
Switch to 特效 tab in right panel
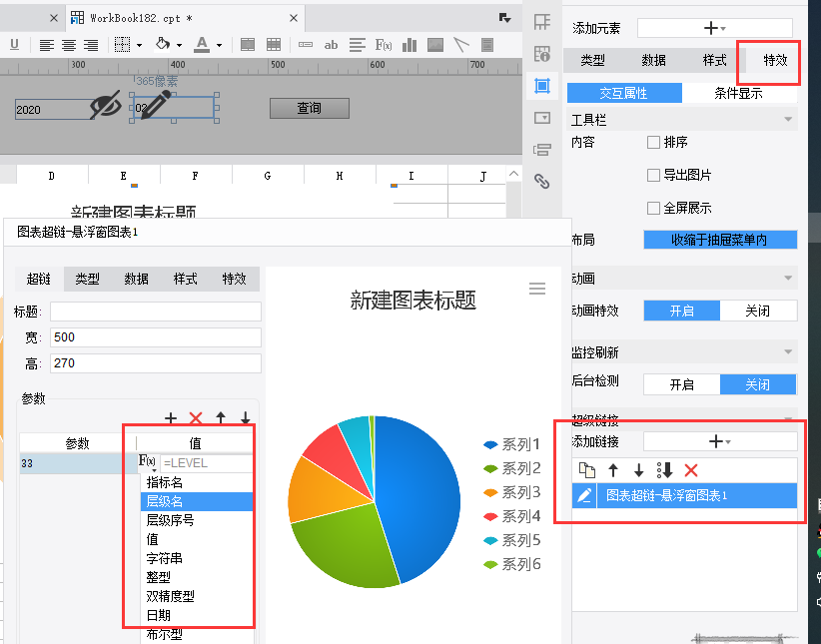tap(775, 60)
